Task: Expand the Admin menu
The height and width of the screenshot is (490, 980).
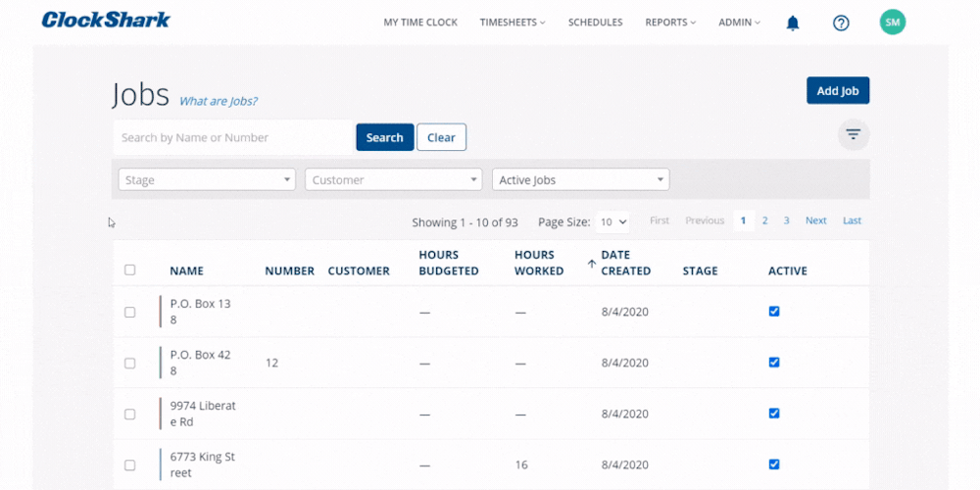Action: (x=739, y=23)
